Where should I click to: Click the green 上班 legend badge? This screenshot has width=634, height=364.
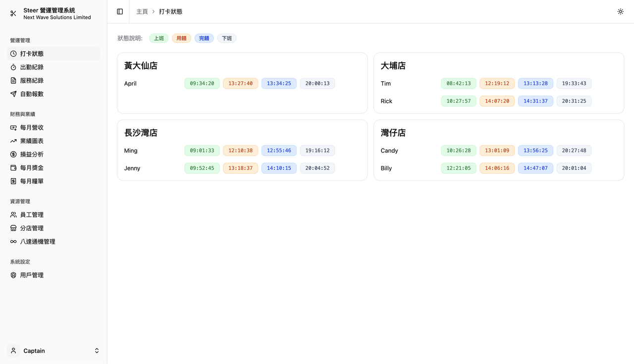point(159,38)
